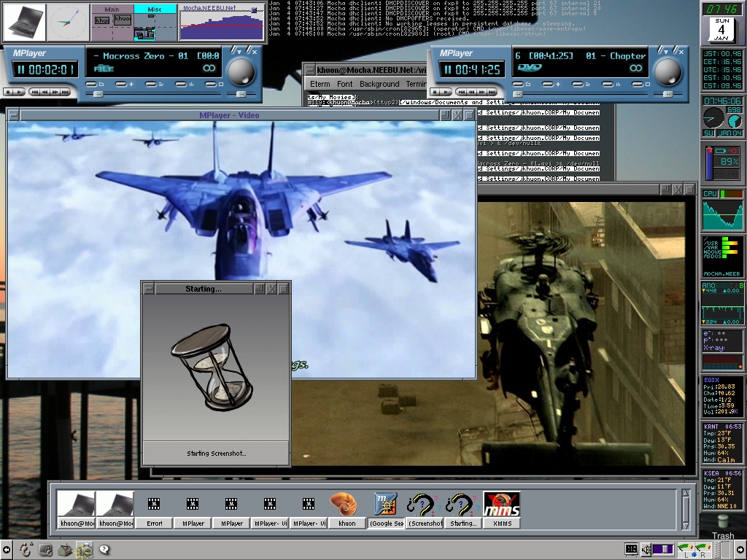Restore the khuon shell icon from iconbox
Image resolution: width=747 pixels, height=560 pixels.
click(347, 510)
